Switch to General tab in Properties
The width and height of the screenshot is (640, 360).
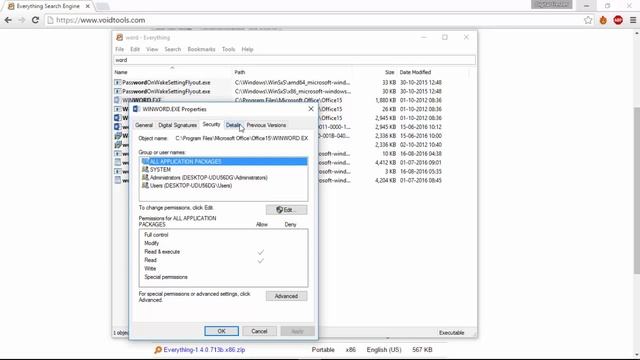[144, 125]
